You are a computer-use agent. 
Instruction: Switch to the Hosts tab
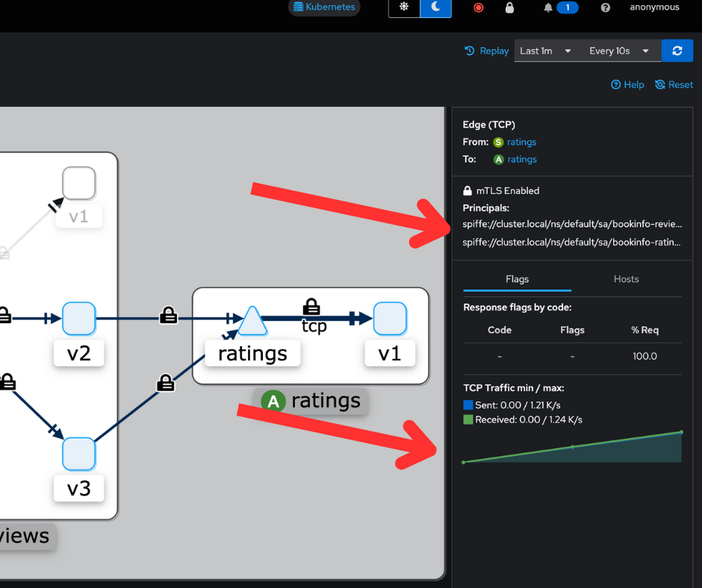tap(626, 279)
